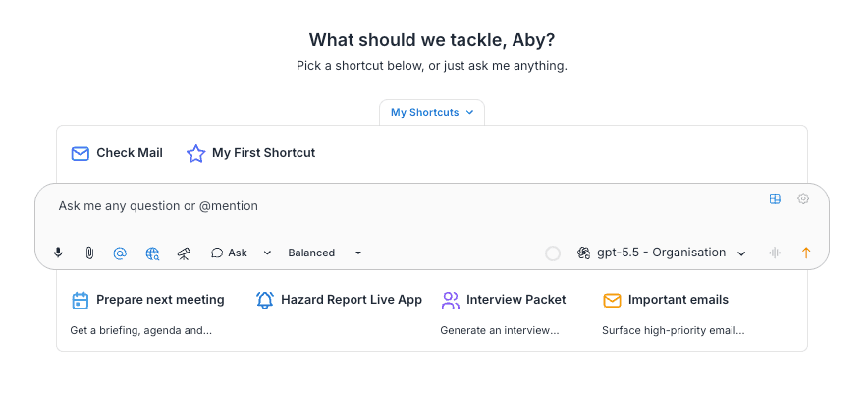Image resolution: width=868 pixels, height=393 pixels.
Task: Toggle the circle beside the model selector
Action: [x=553, y=253]
